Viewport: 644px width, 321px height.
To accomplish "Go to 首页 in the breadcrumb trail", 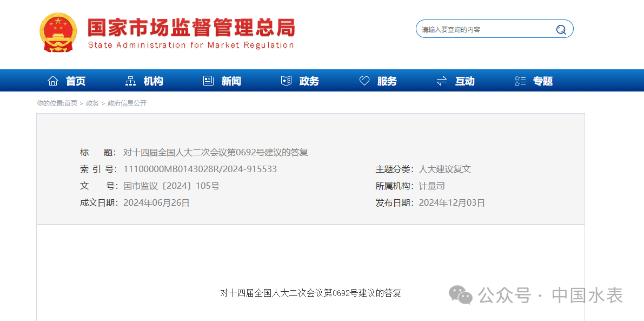I will tap(71, 103).
